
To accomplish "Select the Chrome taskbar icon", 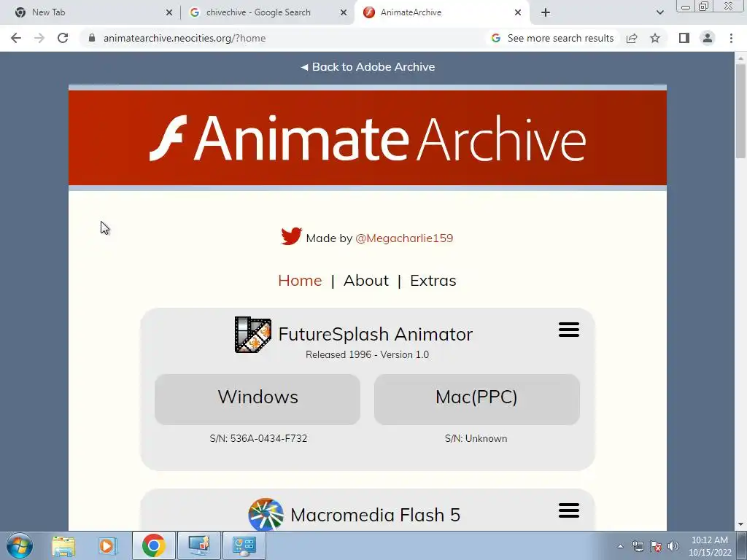I will pyautogui.click(x=153, y=545).
